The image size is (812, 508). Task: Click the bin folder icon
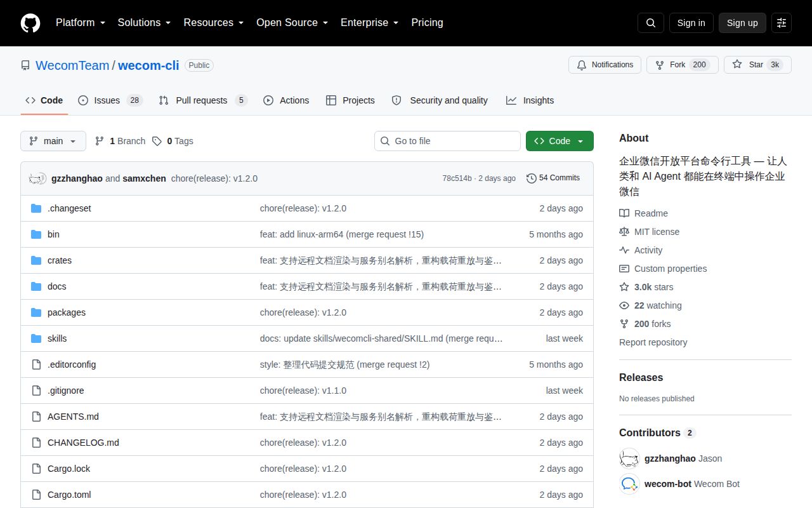tap(36, 234)
